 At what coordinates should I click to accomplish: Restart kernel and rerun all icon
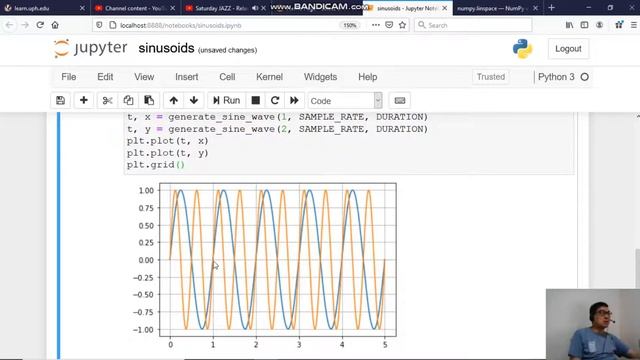pos(294,100)
